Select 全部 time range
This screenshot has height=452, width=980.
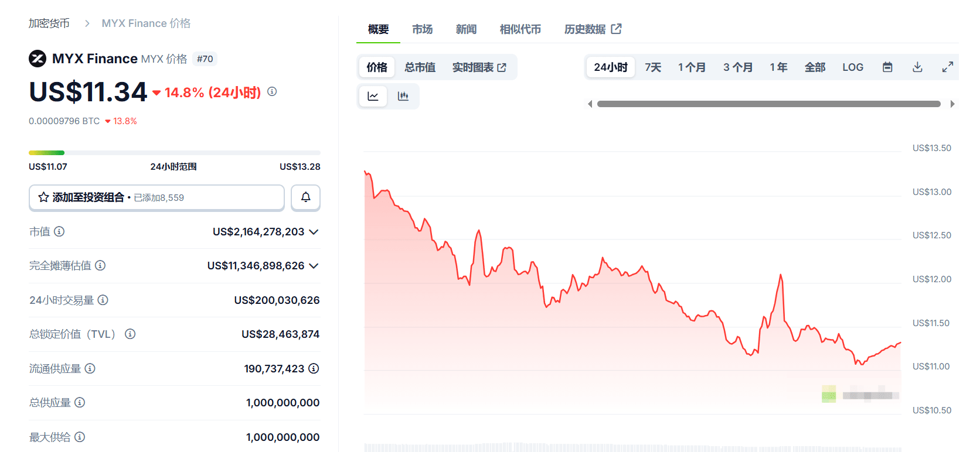(815, 67)
